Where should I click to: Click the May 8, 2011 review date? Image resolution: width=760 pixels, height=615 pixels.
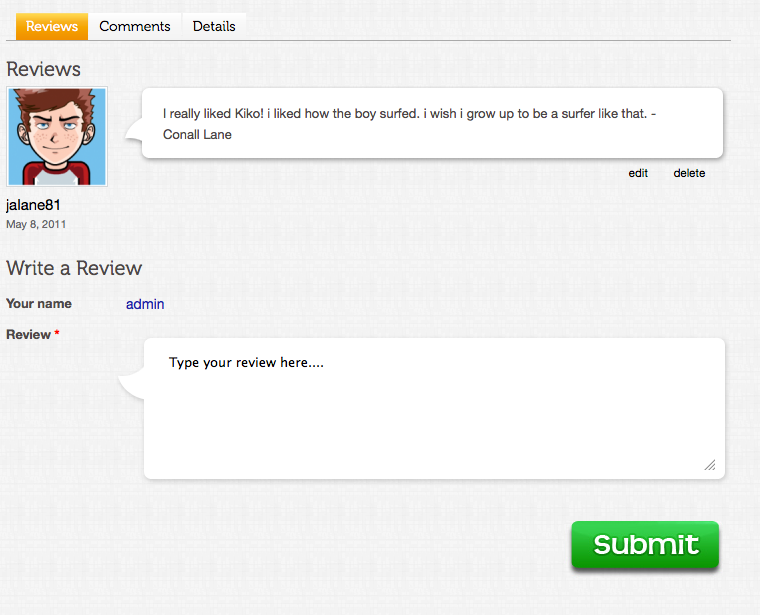[36, 224]
